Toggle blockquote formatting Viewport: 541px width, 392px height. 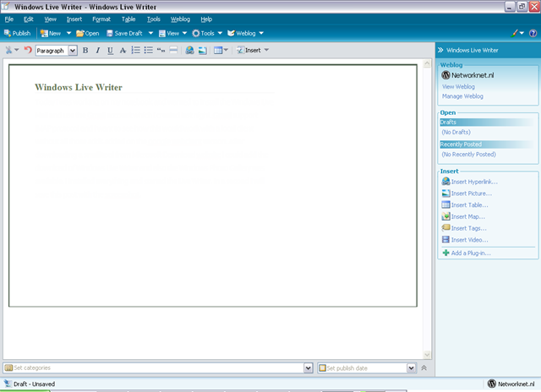point(161,51)
